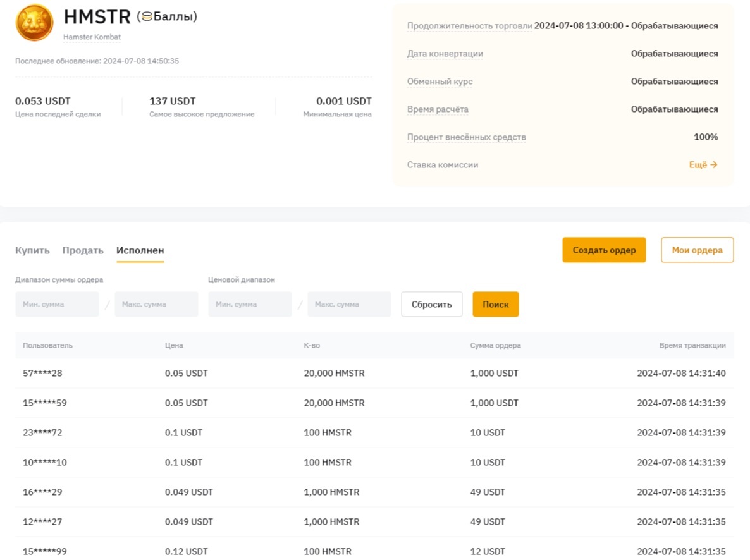Image resolution: width=750 pixels, height=560 pixels.
Task: Click the Ставка комиссии label
Action: pos(443,164)
